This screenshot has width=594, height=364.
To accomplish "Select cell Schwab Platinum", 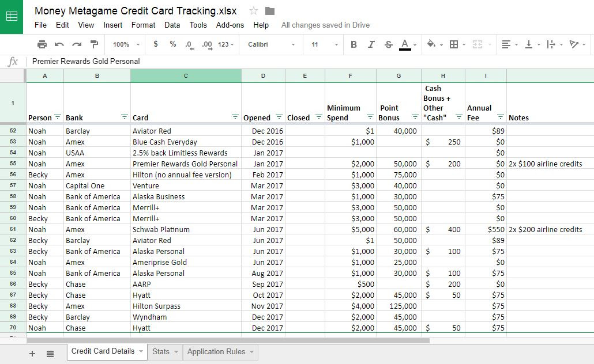I will coord(186,229).
